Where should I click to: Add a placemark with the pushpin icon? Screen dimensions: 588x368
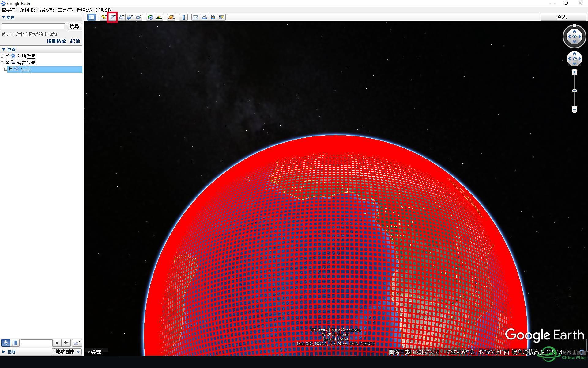click(x=104, y=17)
